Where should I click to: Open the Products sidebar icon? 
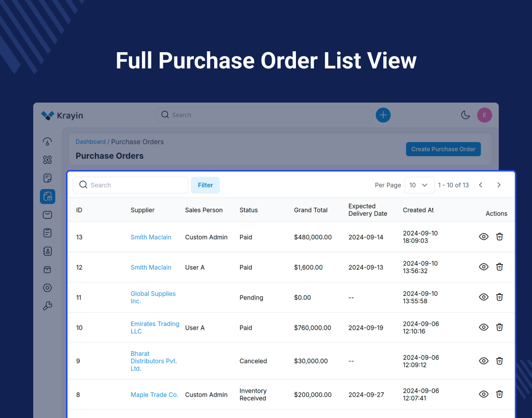[47, 270]
